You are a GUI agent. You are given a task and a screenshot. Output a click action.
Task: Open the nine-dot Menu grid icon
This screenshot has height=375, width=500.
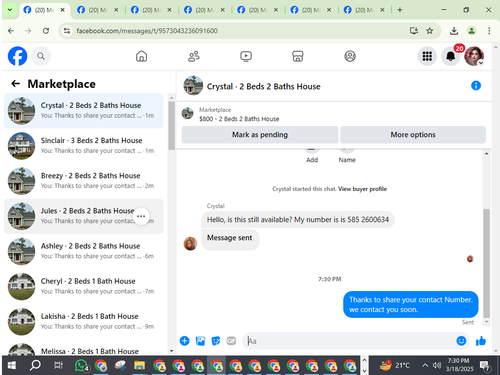point(427,56)
